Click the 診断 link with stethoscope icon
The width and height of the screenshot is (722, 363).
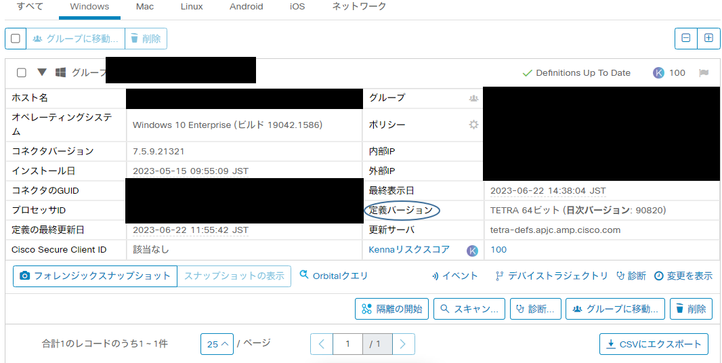click(x=631, y=276)
